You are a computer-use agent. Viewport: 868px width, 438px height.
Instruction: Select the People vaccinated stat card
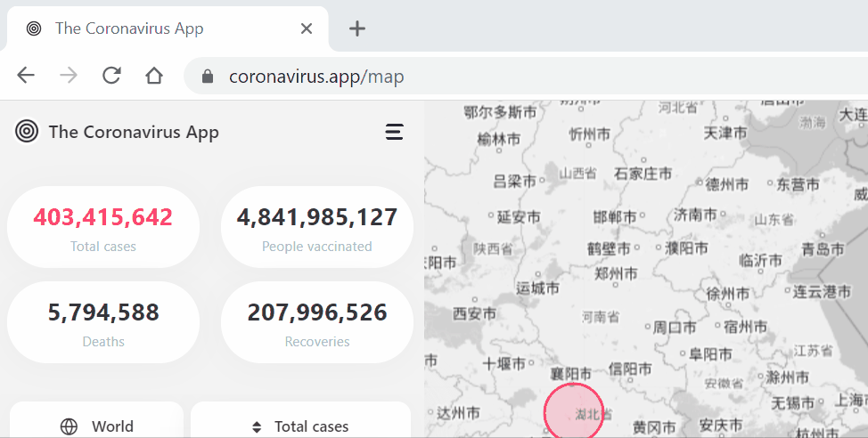(317, 227)
